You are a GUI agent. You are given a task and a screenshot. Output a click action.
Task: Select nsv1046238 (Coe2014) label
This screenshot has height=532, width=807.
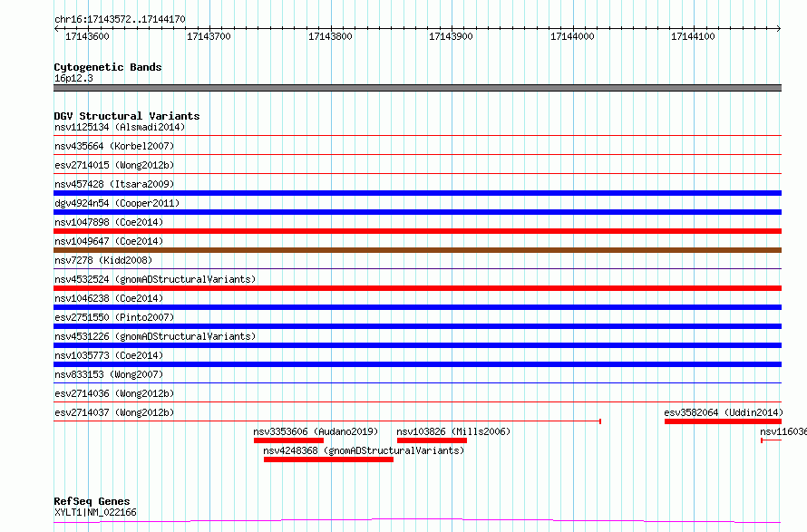[x=109, y=298]
